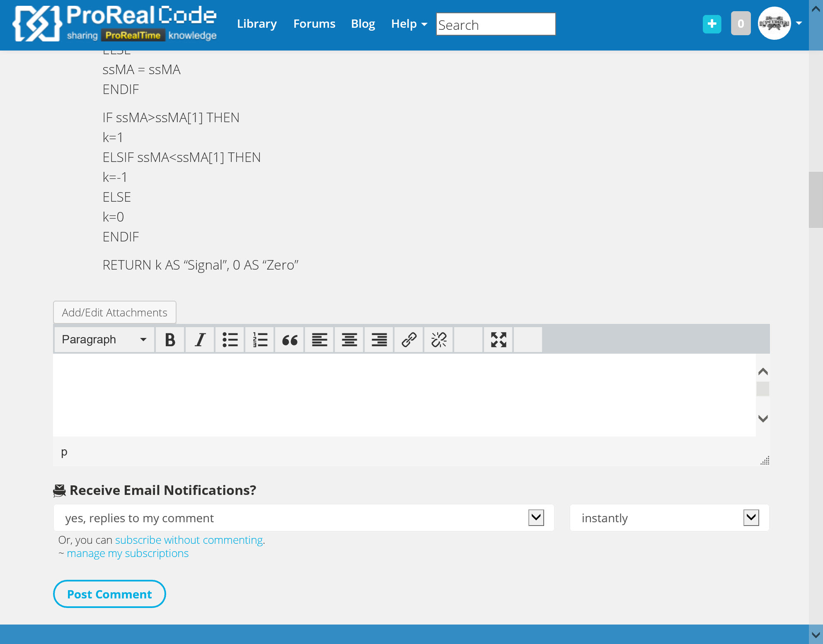Insert a bulleted list

(230, 340)
